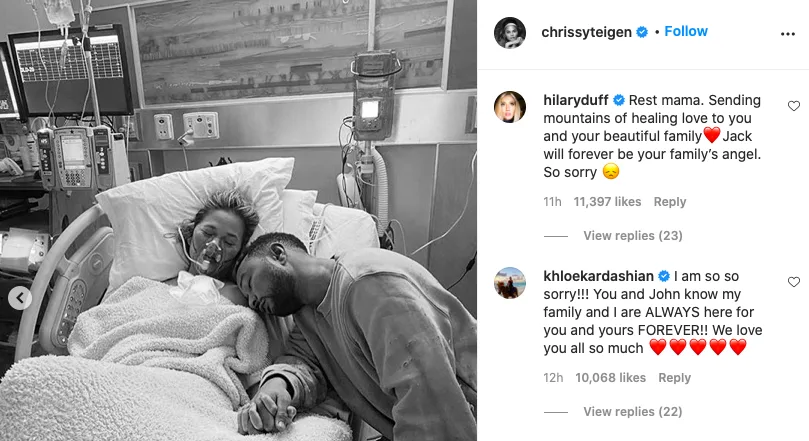Screen dimensions: 809x441
Task: Click the verified badge next to hilaryduff
Action: 619,100
